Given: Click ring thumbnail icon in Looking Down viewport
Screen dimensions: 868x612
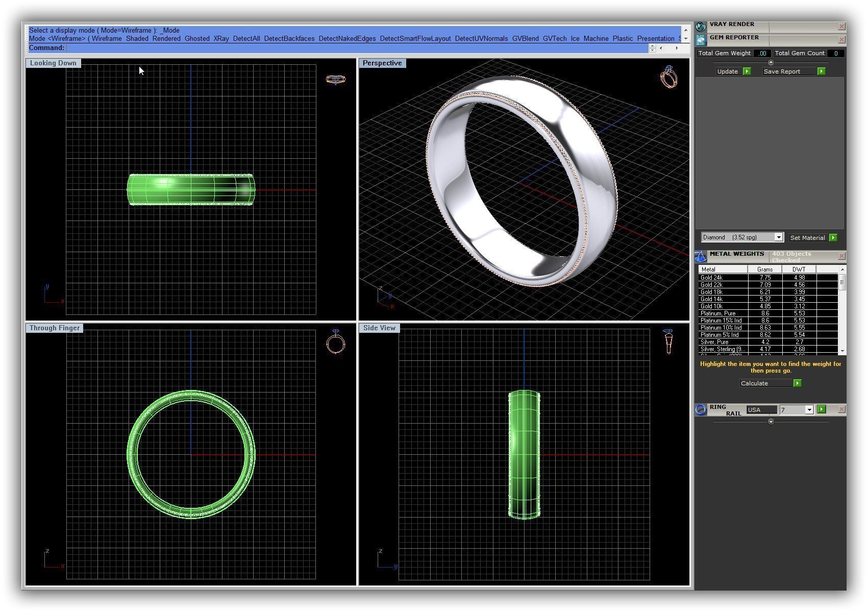Looking at the screenshot, I should pos(335,79).
